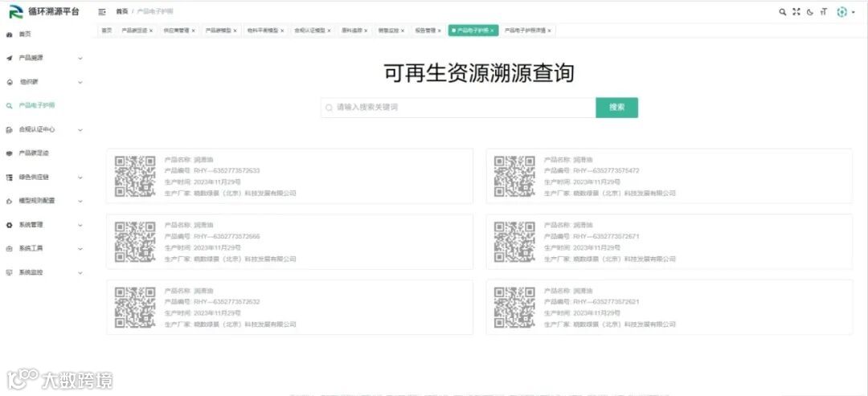The image size is (868, 396).
Task: Open QR code for product RHY—6352773572671
Action: (x=515, y=242)
